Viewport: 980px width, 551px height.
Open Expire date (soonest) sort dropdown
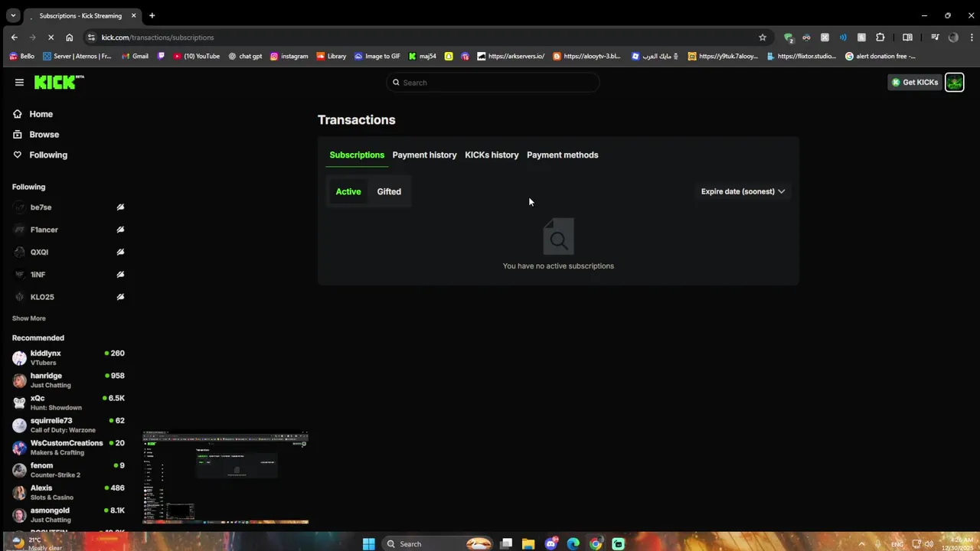pos(743,191)
